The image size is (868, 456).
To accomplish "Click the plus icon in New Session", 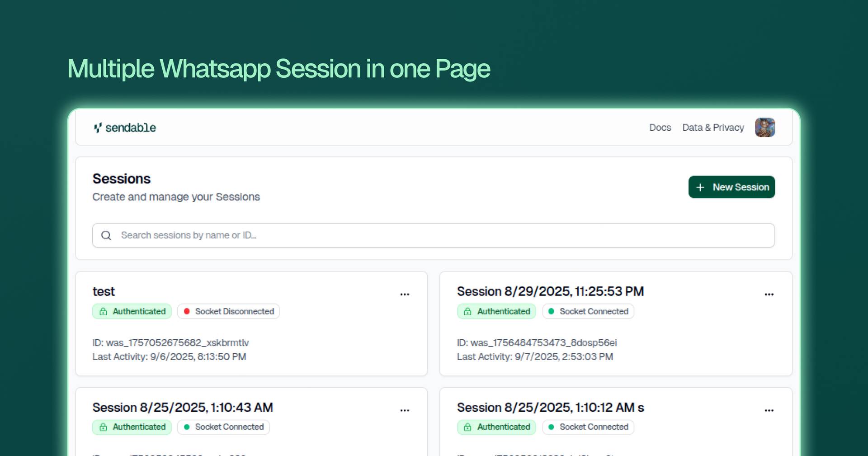I will [700, 187].
